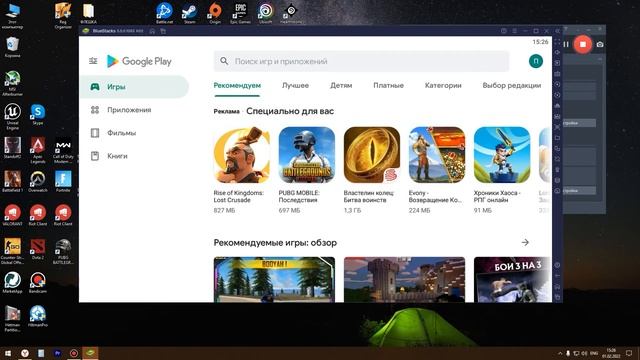Open Yandex browser from the taskbar
The width and height of the screenshot is (640, 360).
click(x=24, y=353)
